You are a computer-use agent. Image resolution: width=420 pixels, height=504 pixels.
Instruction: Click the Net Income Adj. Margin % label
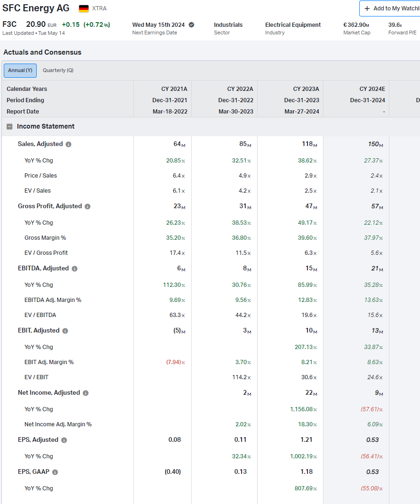tap(58, 424)
